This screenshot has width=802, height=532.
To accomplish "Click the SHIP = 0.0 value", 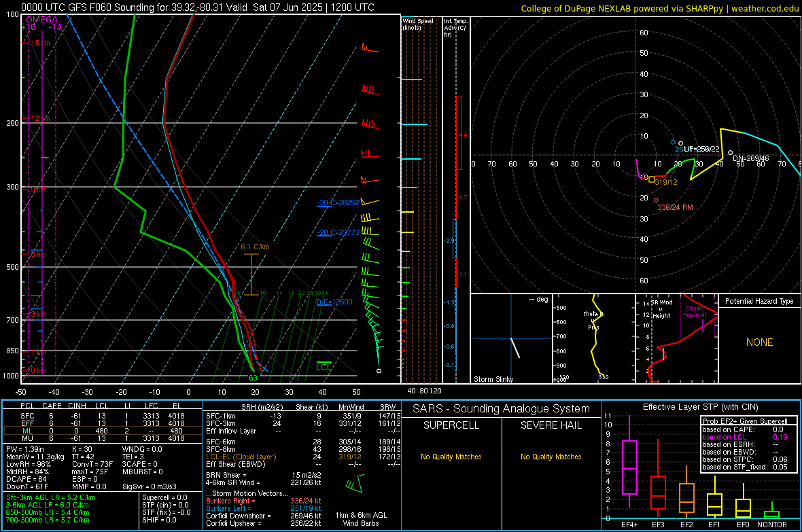I will (x=159, y=520).
